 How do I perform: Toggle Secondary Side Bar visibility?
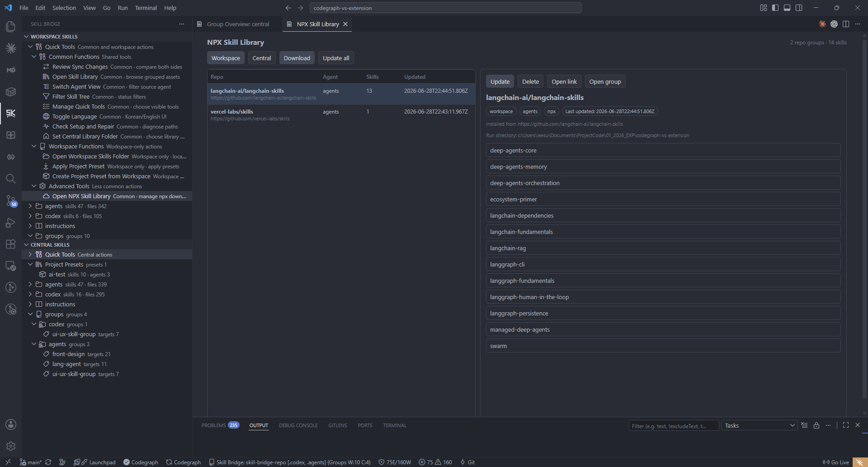[799, 8]
